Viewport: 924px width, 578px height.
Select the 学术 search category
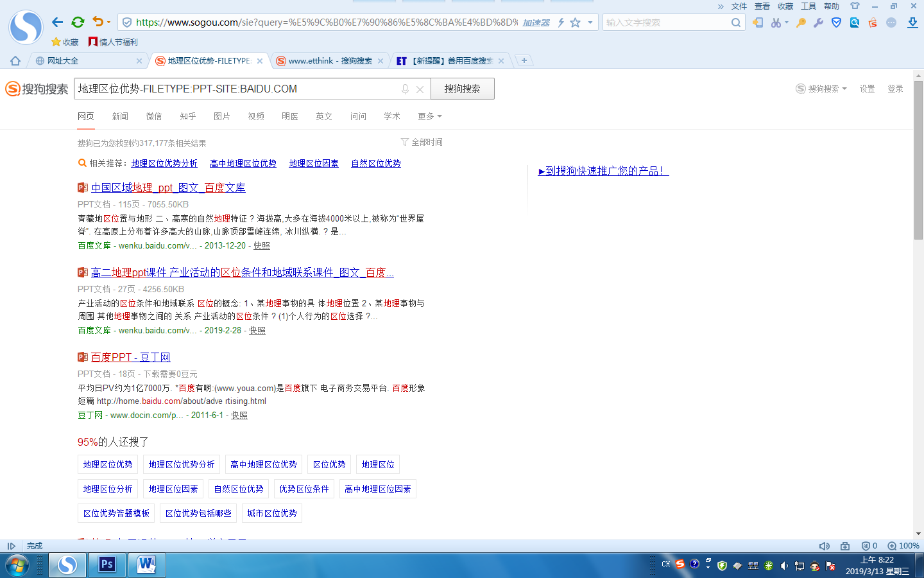pyautogui.click(x=392, y=116)
